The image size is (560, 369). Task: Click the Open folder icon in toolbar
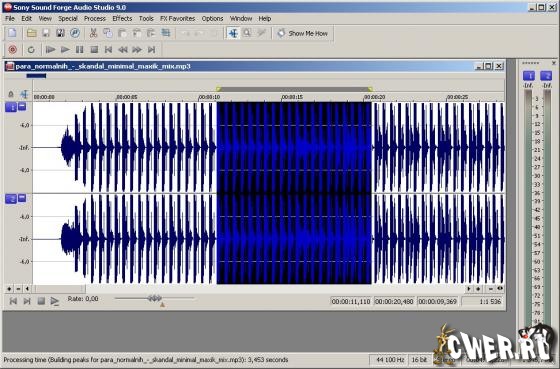(x=31, y=33)
